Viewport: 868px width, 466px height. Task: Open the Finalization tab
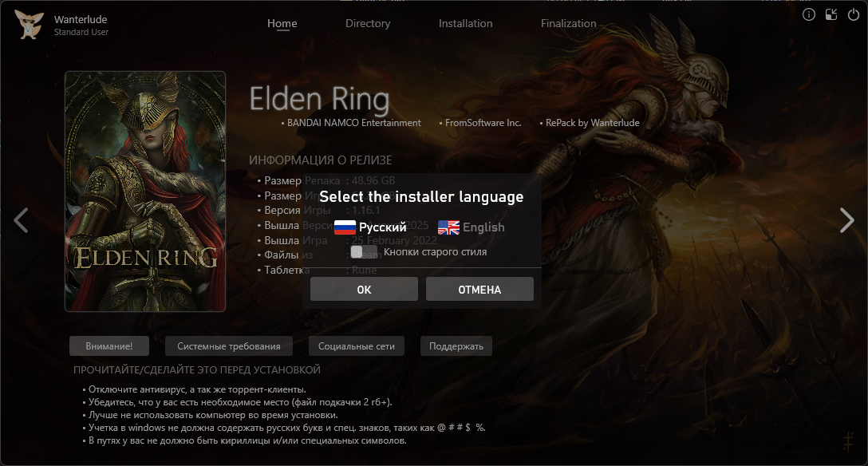point(569,23)
